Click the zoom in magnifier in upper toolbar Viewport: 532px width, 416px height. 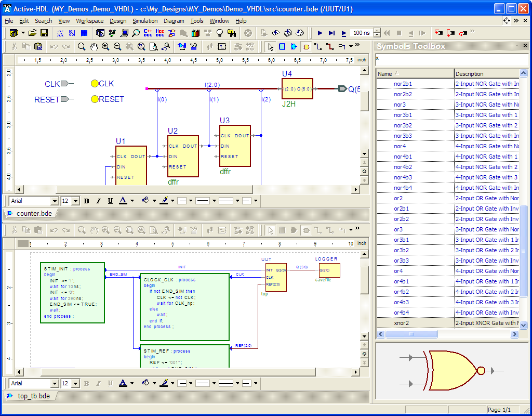click(x=105, y=46)
